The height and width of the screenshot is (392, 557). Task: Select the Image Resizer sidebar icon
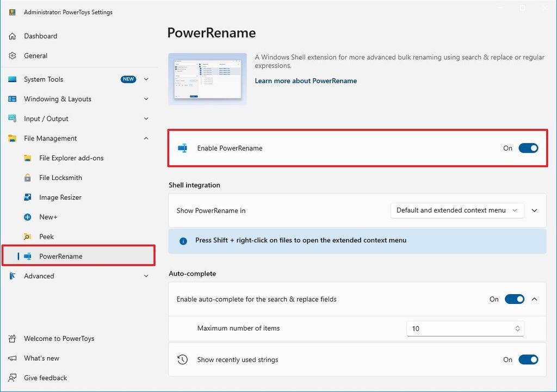[26, 197]
